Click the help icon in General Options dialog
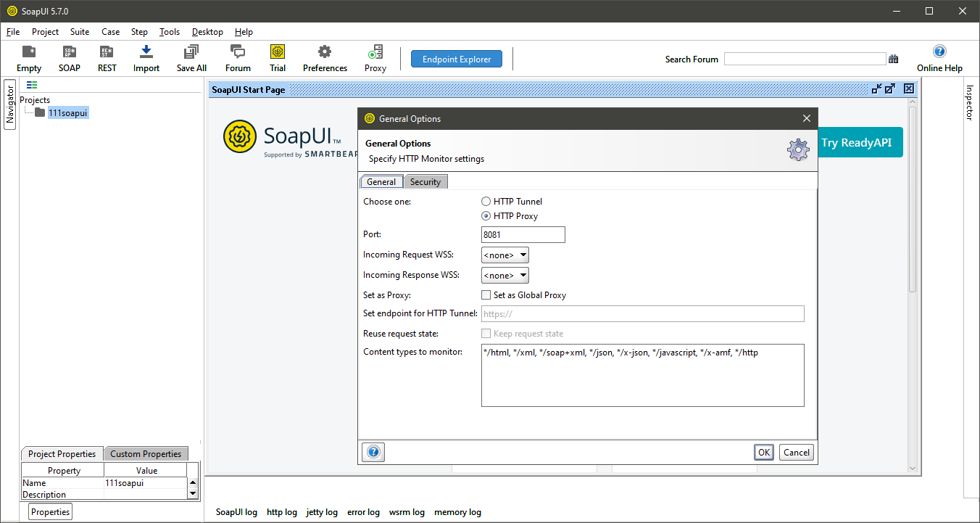The height and width of the screenshot is (523, 980). pyautogui.click(x=373, y=452)
